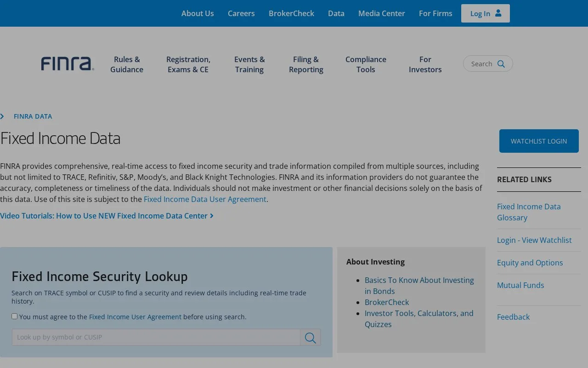588x368 pixels.
Task: Click the About Investing heading
Action: coord(375,262)
